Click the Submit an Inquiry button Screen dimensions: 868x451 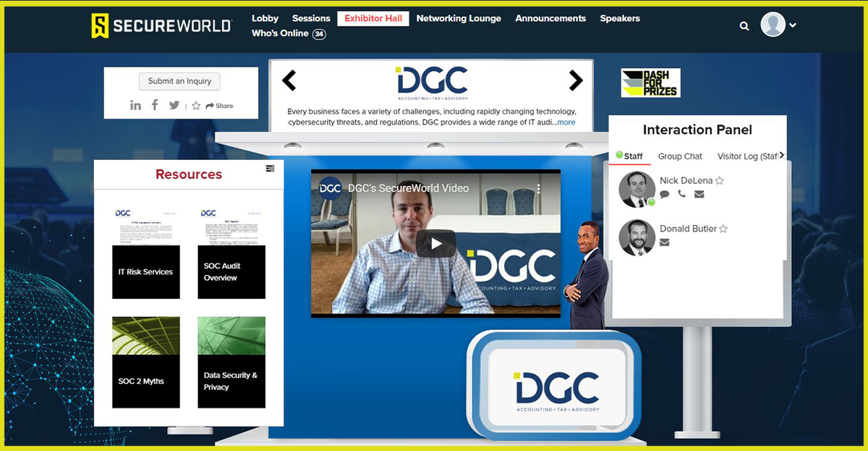(x=179, y=81)
